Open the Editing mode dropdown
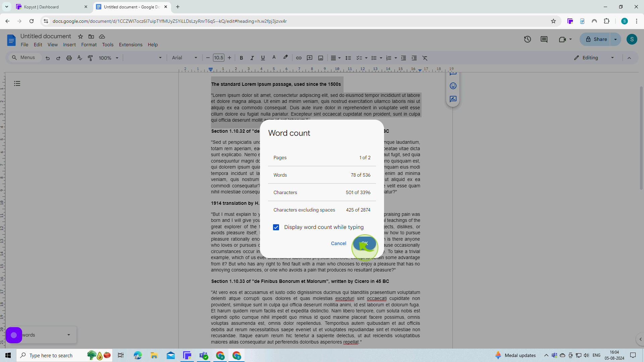This screenshot has height=362, width=644. coord(594,58)
